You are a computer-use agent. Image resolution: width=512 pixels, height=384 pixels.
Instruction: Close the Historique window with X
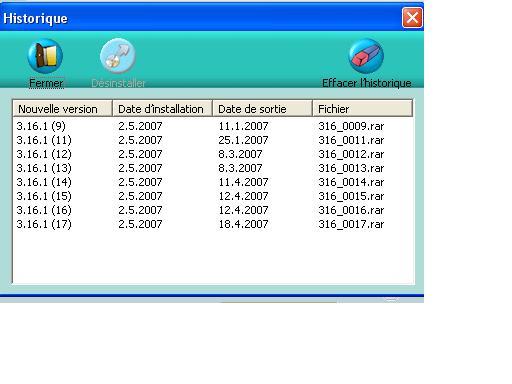pyautogui.click(x=412, y=18)
